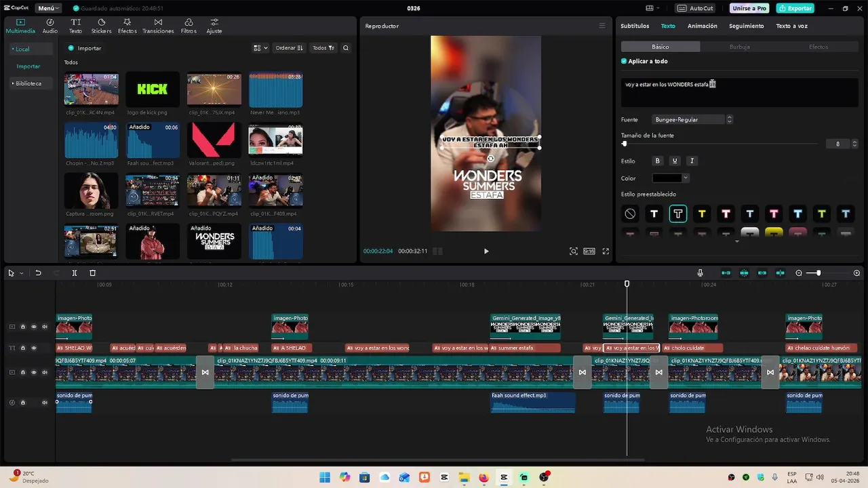Click the italic I style button

pos(692,161)
